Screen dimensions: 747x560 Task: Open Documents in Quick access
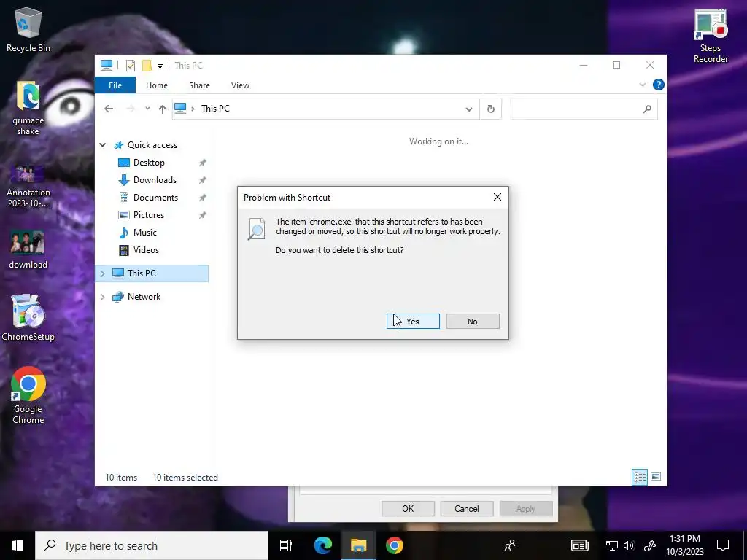tap(155, 198)
